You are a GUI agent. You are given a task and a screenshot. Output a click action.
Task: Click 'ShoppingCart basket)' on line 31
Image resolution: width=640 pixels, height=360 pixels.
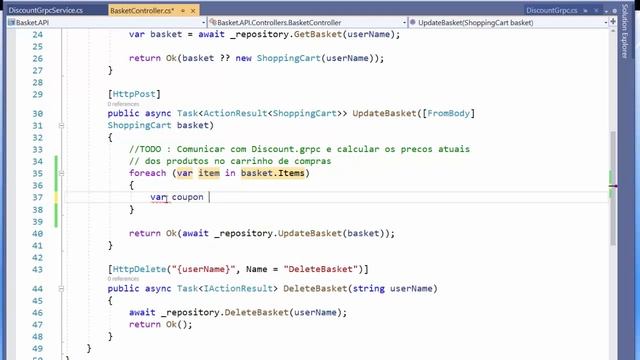pos(161,125)
